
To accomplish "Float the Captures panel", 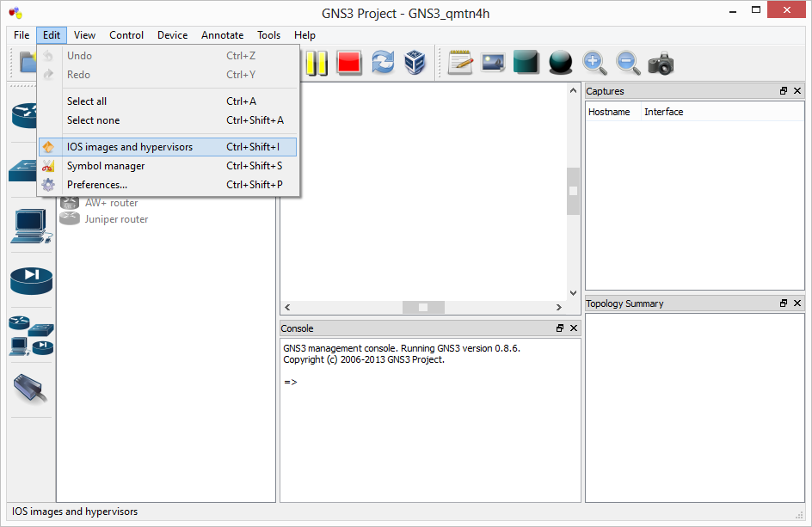I will click(x=784, y=90).
